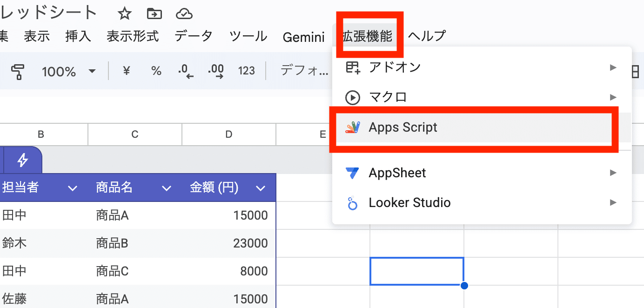Expand the 金額 (円) column dropdown
This screenshot has width=644, height=308.
[x=261, y=188]
